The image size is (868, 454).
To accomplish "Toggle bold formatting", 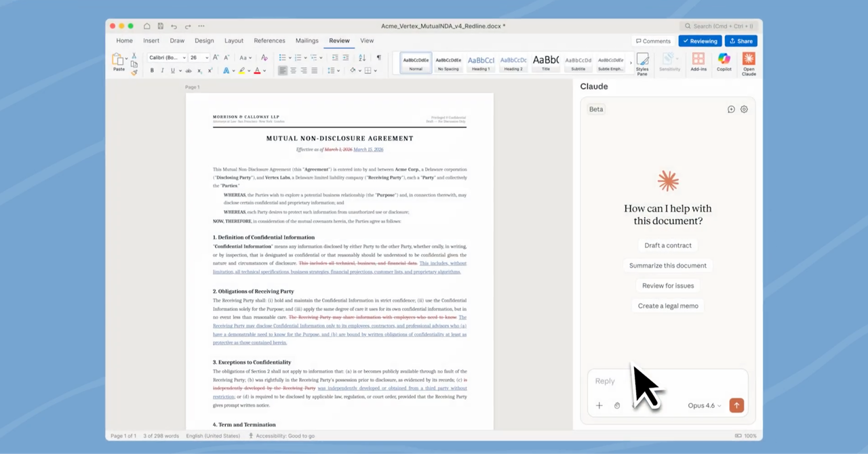I will pos(152,70).
